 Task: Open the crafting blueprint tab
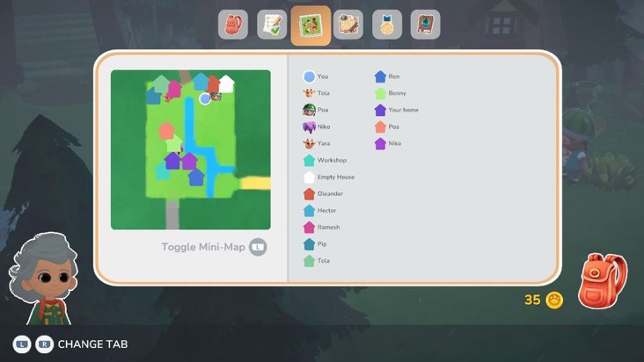348,25
